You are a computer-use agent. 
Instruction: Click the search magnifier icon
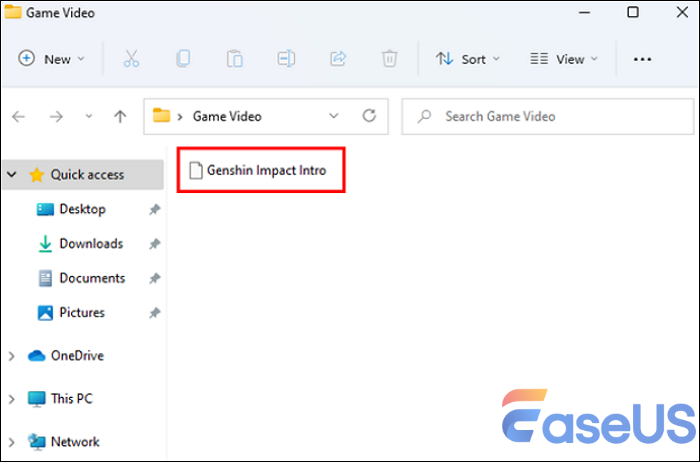click(424, 117)
